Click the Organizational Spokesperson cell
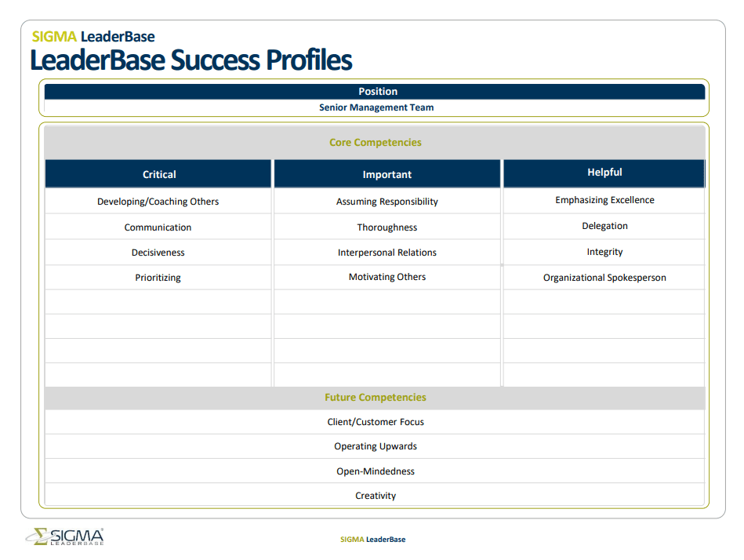Viewport: 744px width, 560px height. (604, 278)
